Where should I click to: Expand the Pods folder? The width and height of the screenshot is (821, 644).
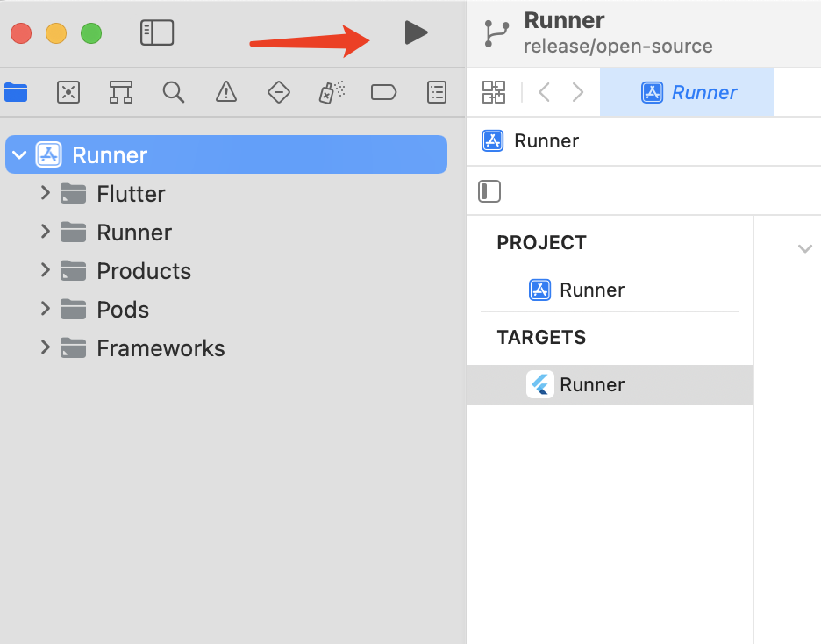coord(46,309)
